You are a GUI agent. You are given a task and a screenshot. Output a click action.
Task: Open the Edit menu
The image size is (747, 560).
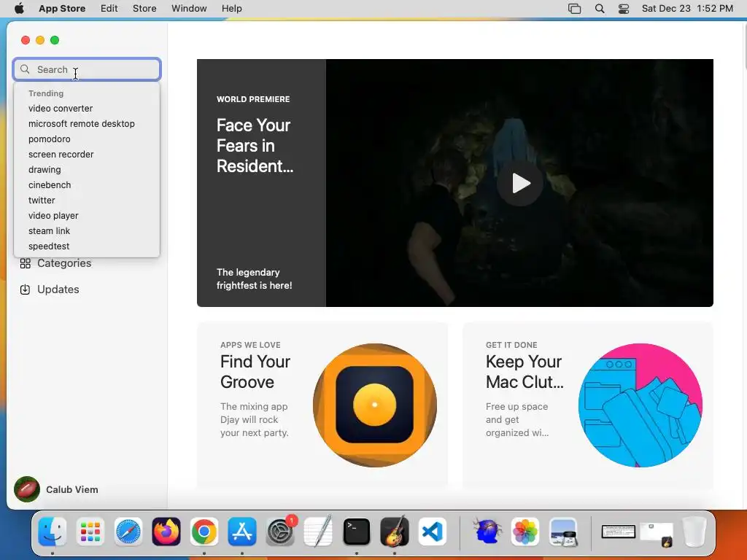tap(109, 9)
